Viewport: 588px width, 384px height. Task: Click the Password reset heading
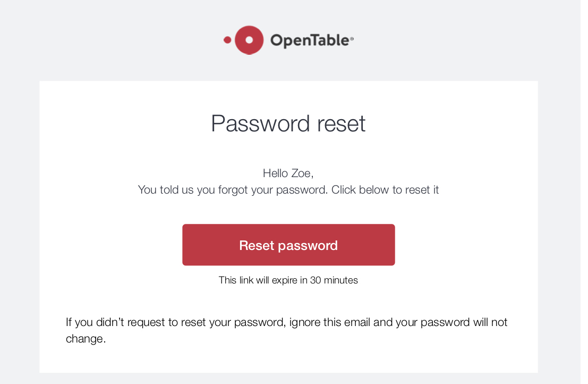click(288, 123)
